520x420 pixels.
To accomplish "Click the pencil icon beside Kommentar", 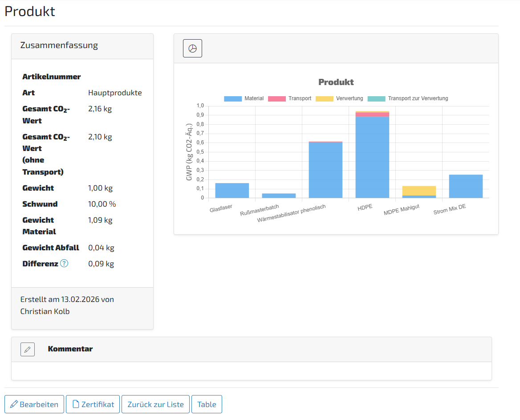I will pos(28,349).
